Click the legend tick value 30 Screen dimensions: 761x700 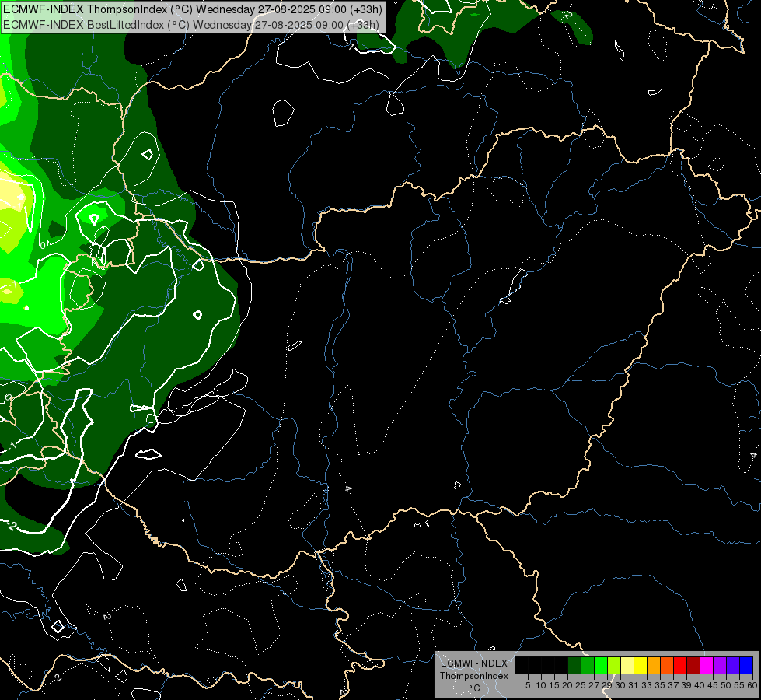(620, 685)
